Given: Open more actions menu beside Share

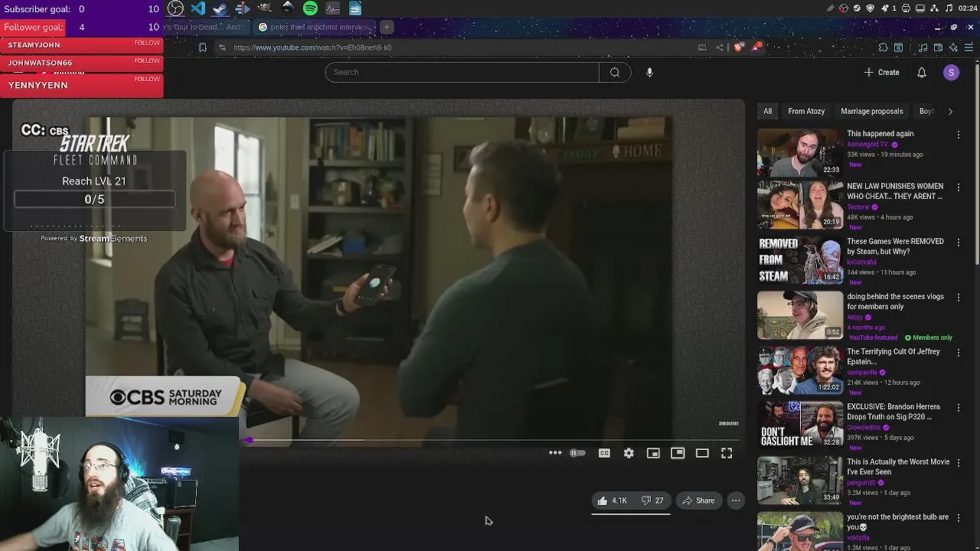Looking at the screenshot, I should tap(735, 500).
